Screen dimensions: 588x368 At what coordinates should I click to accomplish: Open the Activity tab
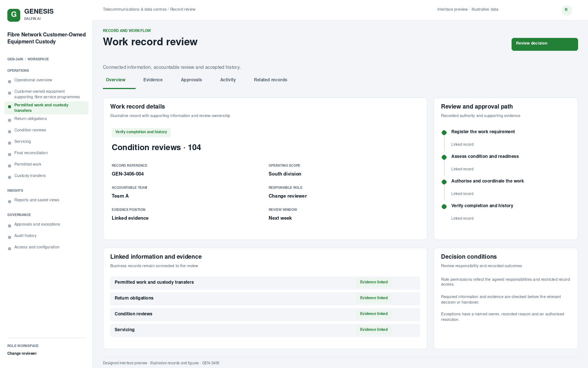tap(228, 80)
